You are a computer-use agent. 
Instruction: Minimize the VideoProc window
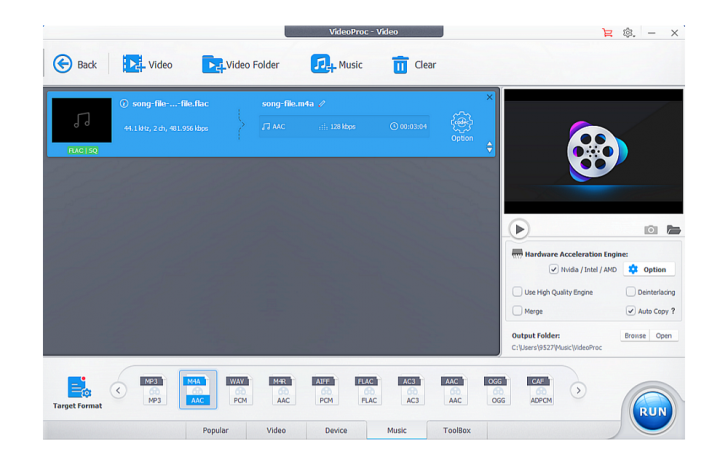[x=652, y=33]
